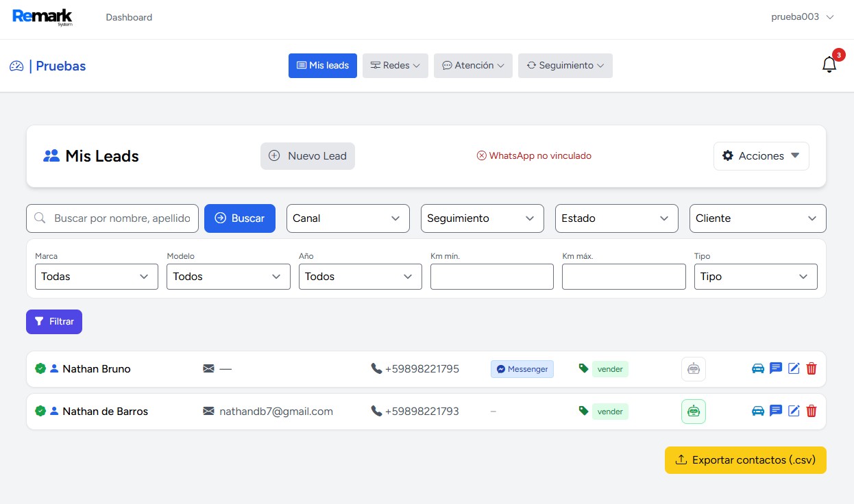Image resolution: width=854 pixels, height=504 pixels.
Task: Click the Nuevo Lead button
Action: tap(307, 155)
